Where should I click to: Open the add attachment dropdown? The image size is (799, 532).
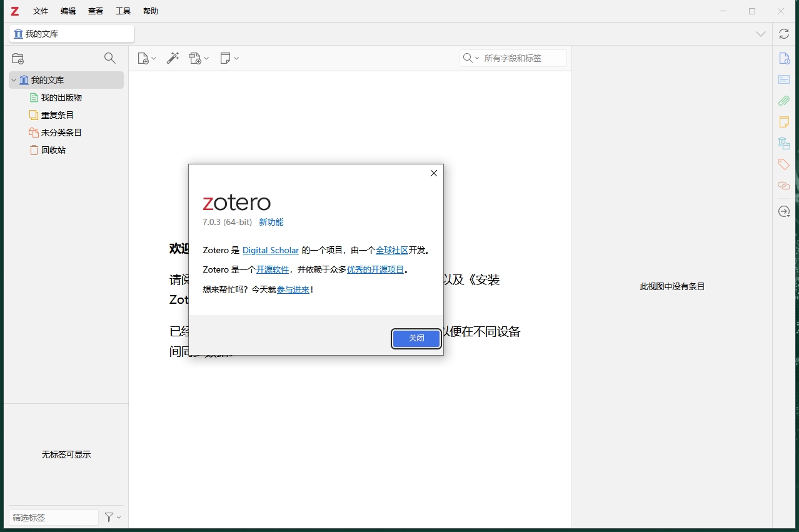coord(199,58)
